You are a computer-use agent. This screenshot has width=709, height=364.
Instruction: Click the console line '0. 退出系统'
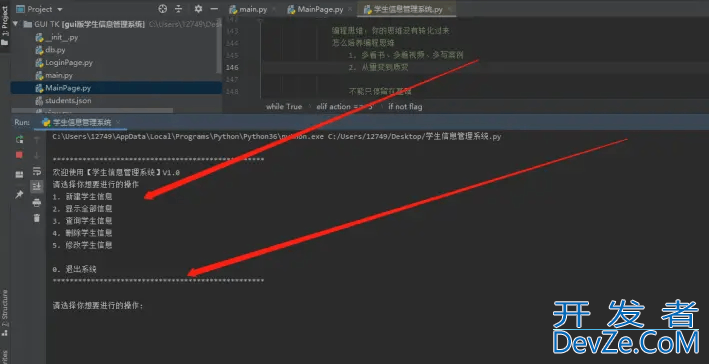pos(75,269)
